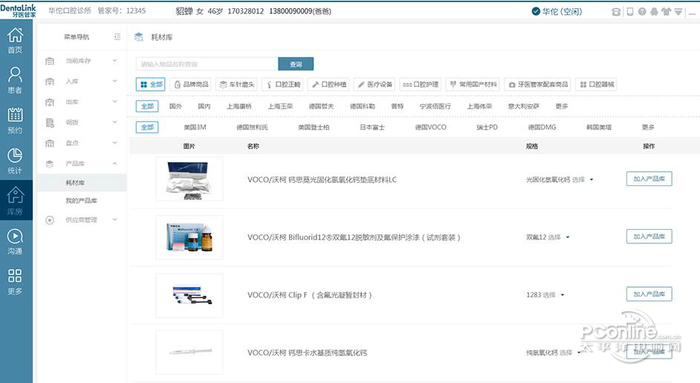Select the 国内 origin filter
Screen dimensions: 700x383
point(204,106)
